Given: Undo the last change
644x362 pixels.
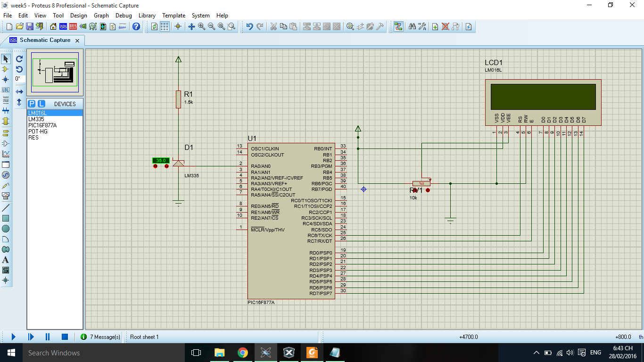Looking at the screenshot, I should coord(250,26).
